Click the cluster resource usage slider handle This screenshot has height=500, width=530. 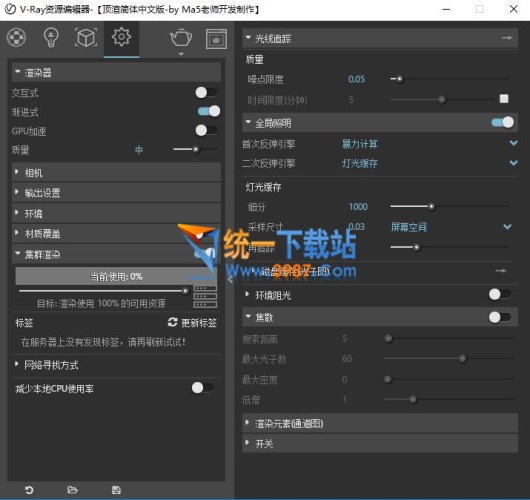coord(185,291)
